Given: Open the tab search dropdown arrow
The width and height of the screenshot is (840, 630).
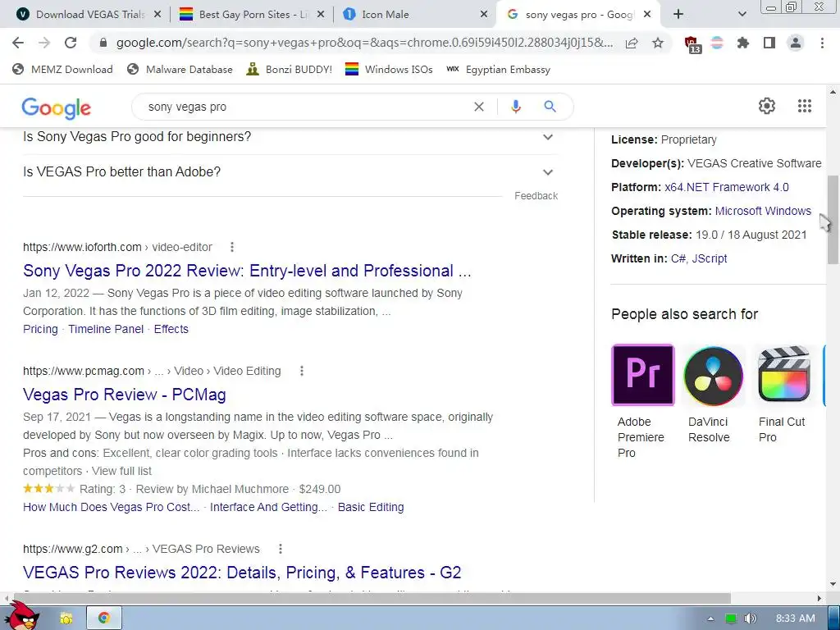Looking at the screenshot, I should coord(742,15).
